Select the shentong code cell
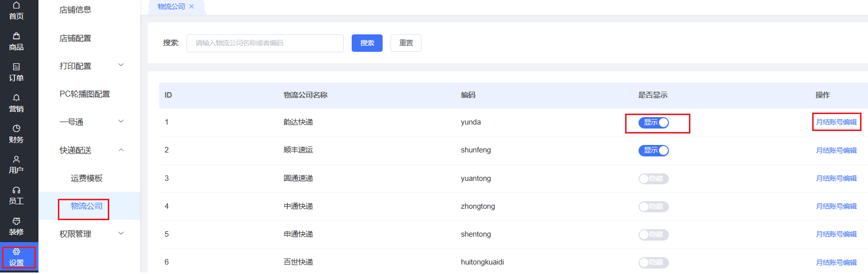The height and width of the screenshot is (274, 868). pyautogui.click(x=476, y=234)
